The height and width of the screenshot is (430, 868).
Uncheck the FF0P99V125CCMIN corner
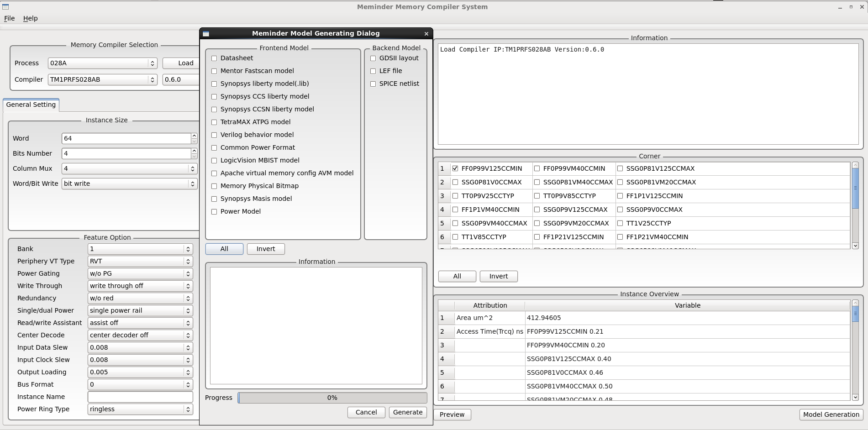click(455, 168)
